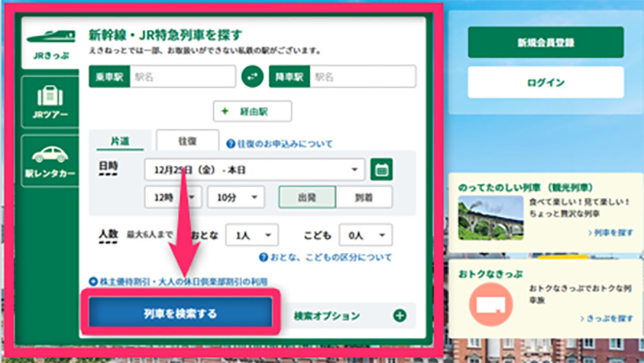Open the おとな 1人 dropdown
Image resolution: width=644 pixels, height=363 pixels.
point(252,235)
